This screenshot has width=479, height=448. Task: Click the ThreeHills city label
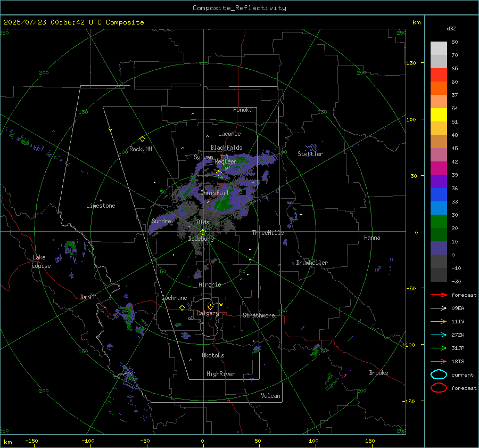[x=268, y=233]
